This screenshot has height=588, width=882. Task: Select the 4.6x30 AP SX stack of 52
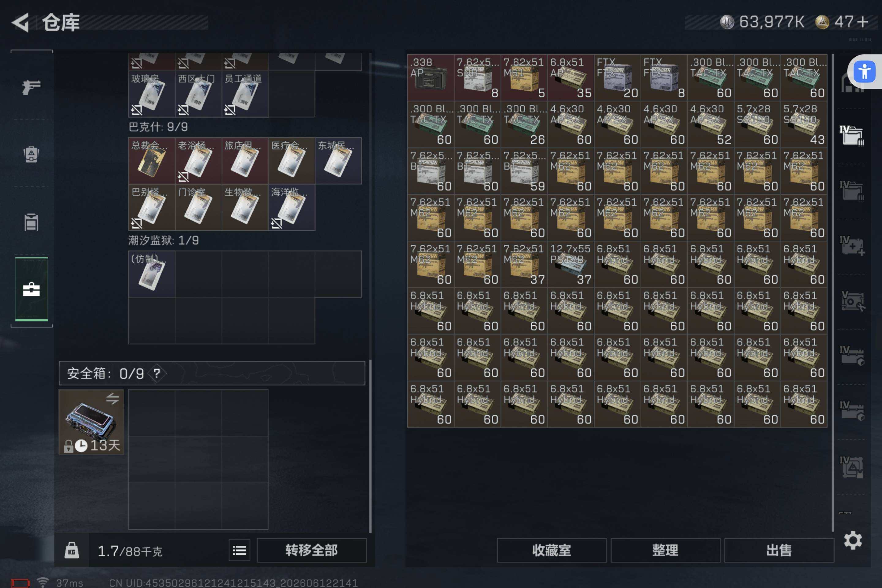[710, 124]
